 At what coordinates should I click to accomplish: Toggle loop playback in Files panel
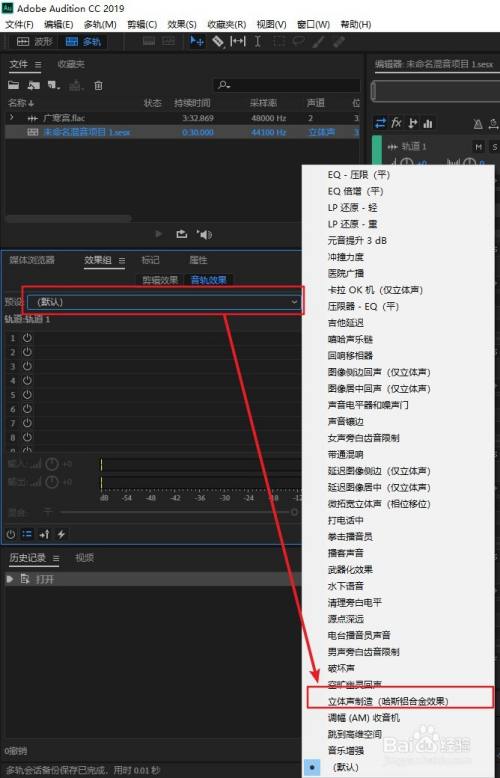click(x=182, y=234)
